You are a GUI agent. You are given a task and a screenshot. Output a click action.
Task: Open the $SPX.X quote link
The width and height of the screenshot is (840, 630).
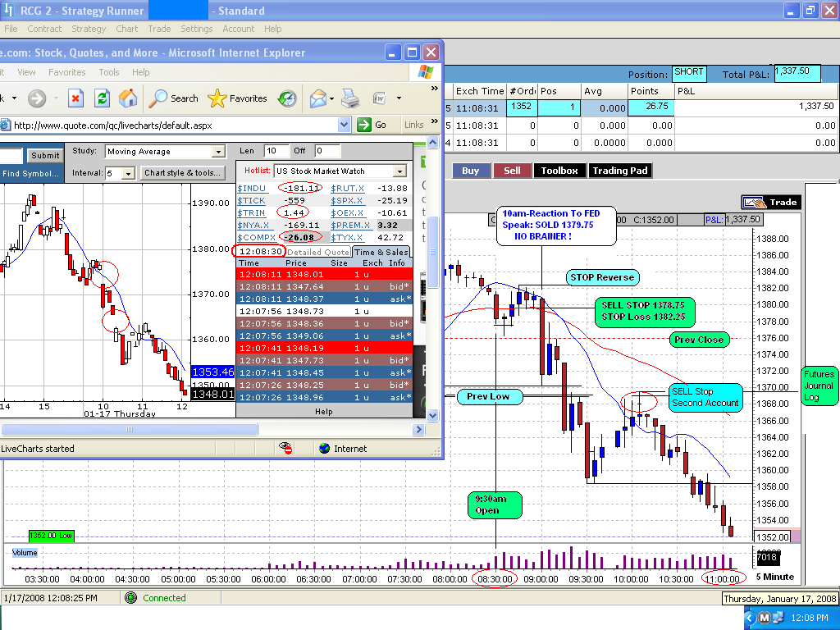click(x=347, y=200)
